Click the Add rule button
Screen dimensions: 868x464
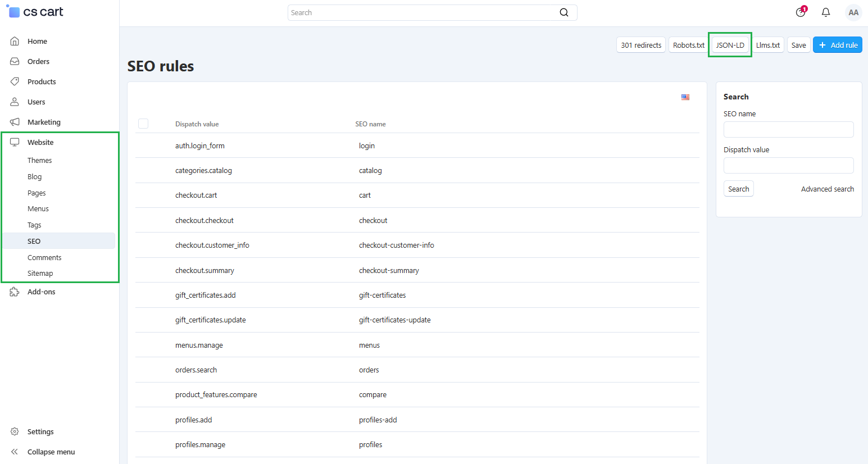coord(838,45)
